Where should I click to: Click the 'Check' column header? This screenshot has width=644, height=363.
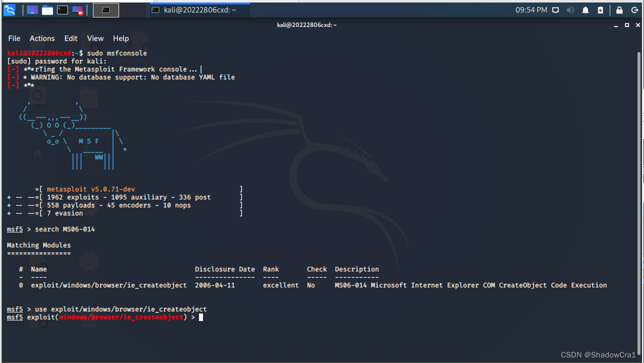(x=317, y=269)
